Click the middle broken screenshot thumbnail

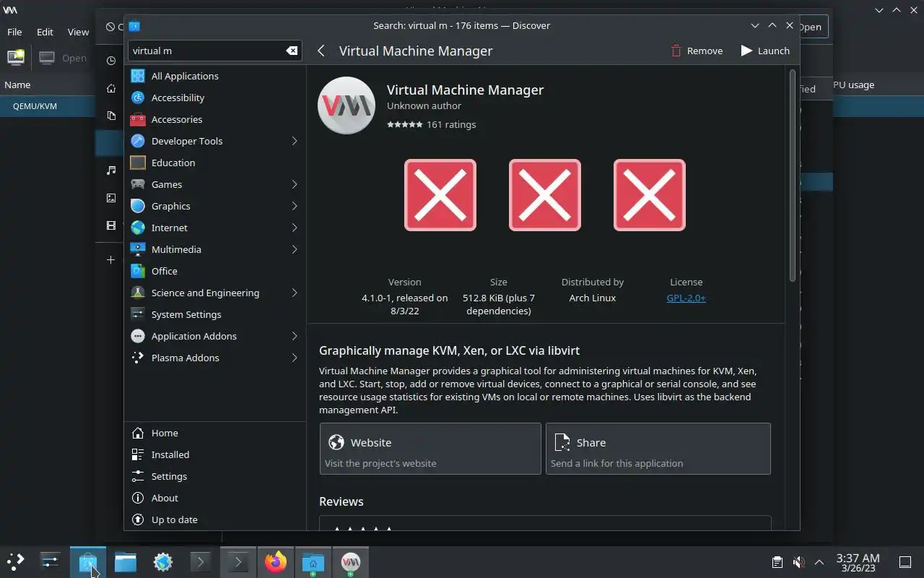coord(545,195)
